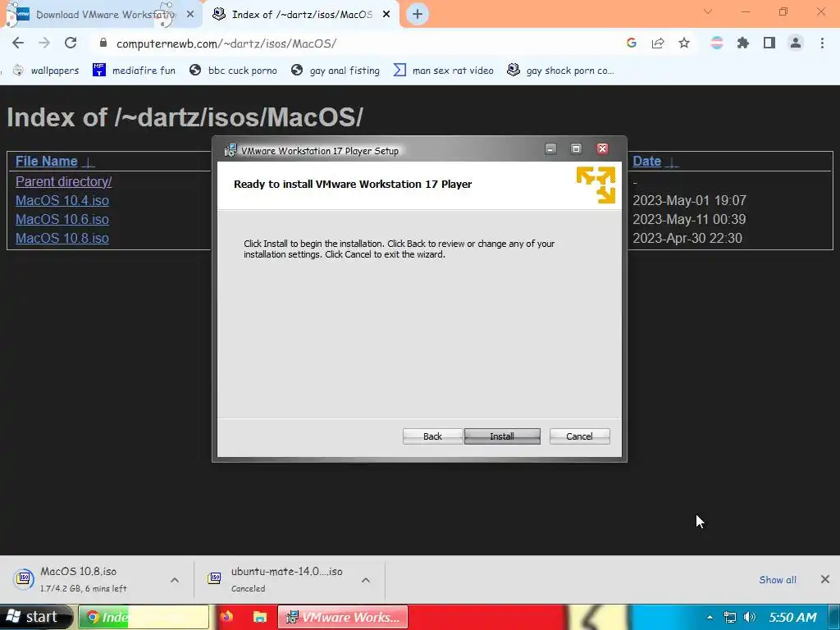
Task: Click the 2023-Apr-30 22:30 date
Action: pos(687,238)
